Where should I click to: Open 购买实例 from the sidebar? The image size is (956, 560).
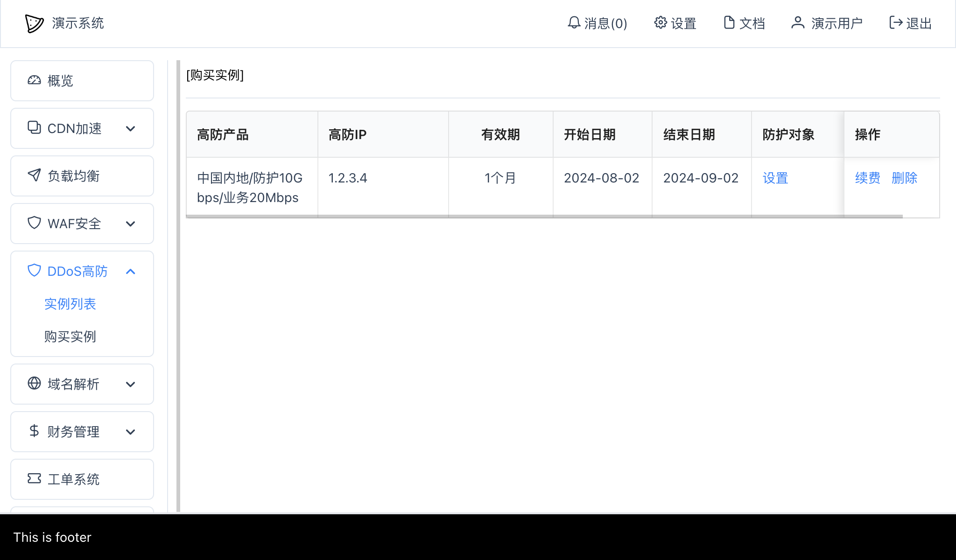[x=70, y=336]
